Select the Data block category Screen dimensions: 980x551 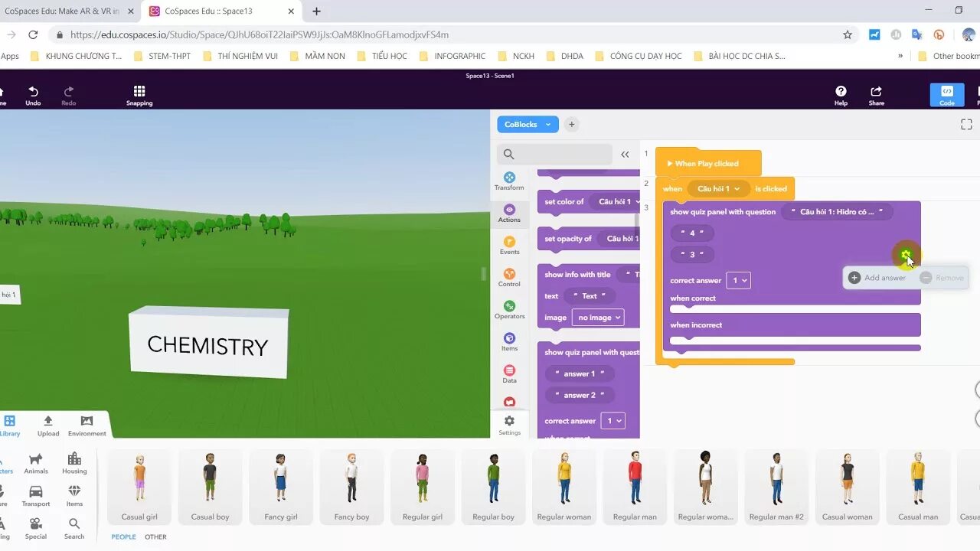tap(509, 374)
